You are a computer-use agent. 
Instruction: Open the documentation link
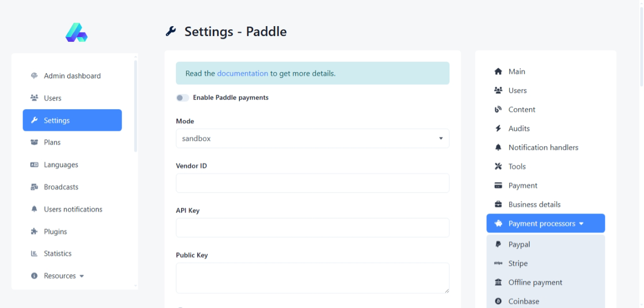tap(242, 74)
